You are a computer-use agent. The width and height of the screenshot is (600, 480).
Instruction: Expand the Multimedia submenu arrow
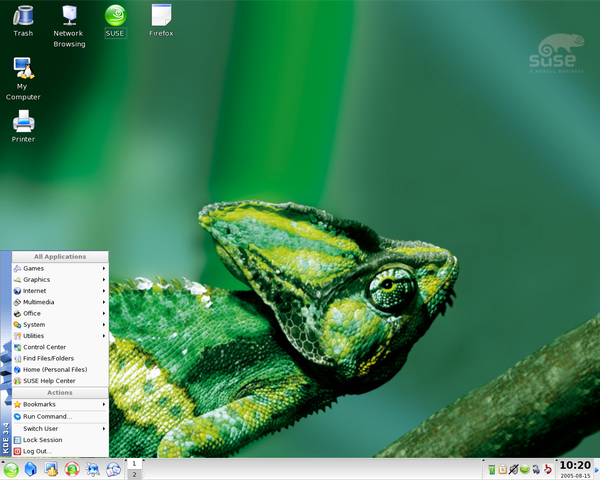coord(104,302)
